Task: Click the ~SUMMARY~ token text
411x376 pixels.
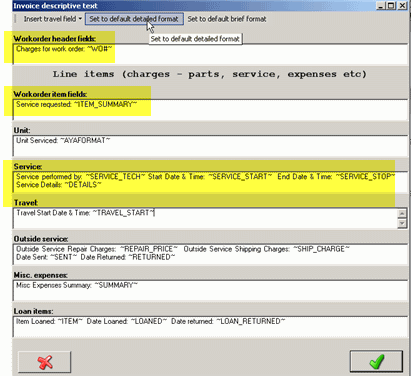Action: pos(116,285)
